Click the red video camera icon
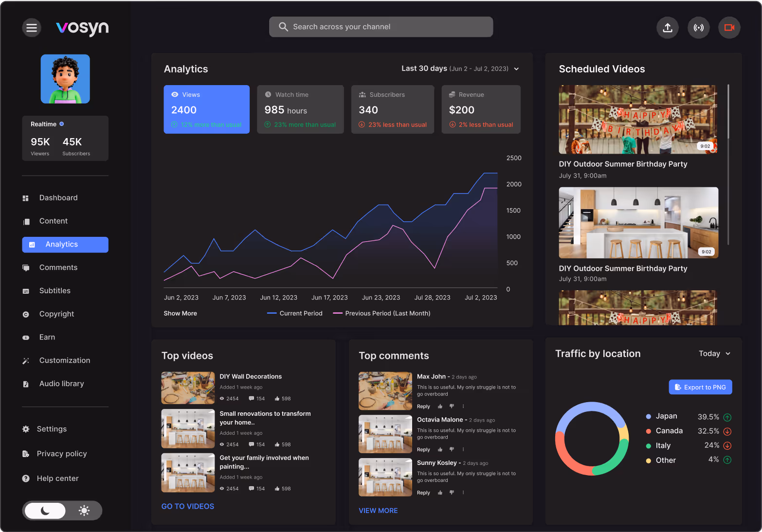This screenshot has height=532, width=762. pyautogui.click(x=729, y=28)
